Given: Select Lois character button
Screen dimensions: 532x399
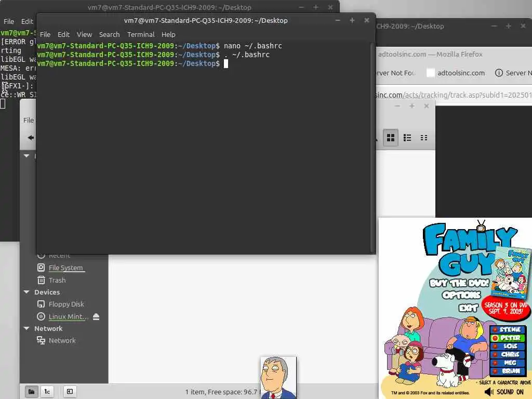Looking at the screenshot, I should tap(508, 346).
